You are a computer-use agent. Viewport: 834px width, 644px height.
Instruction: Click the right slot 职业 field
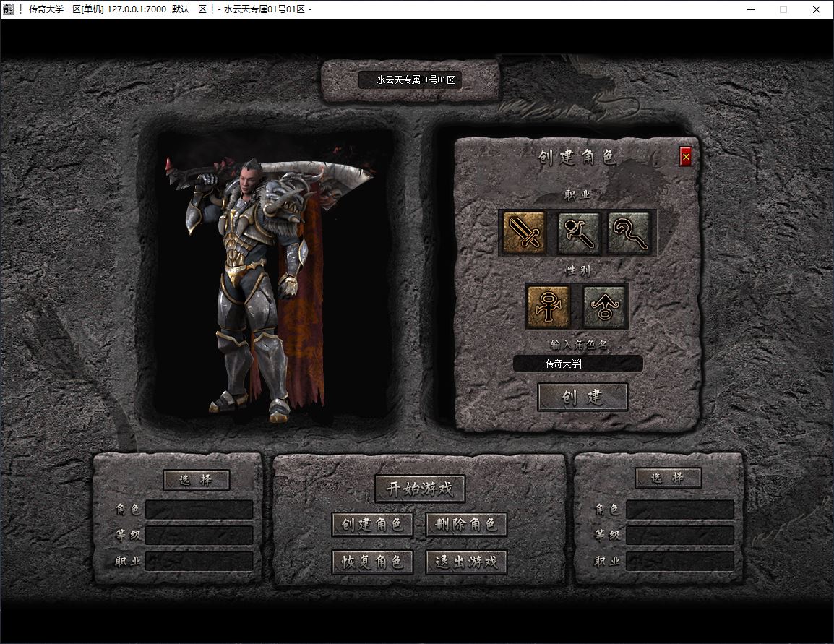(x=680, y=561)
